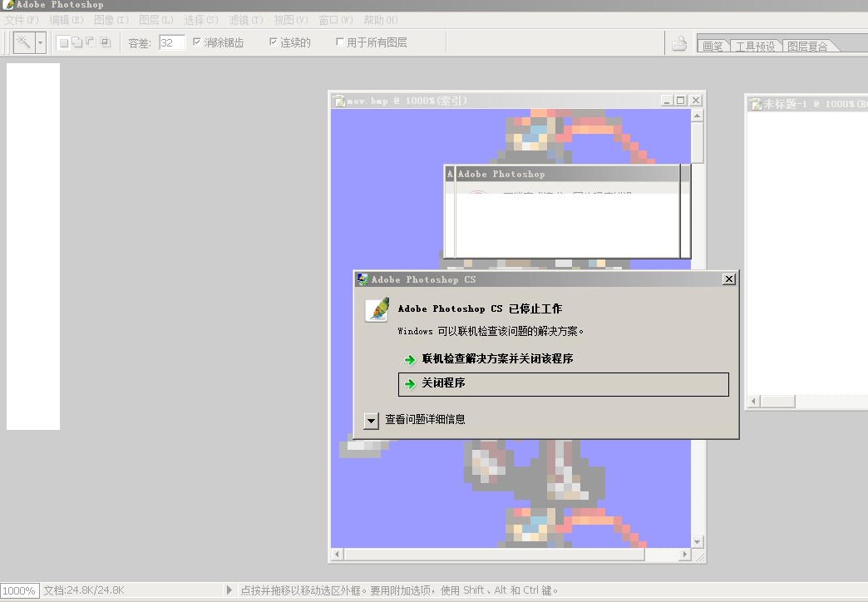Click the 1000% zoom field in status bar
Image resolution: width=868 pixels, height=602 pixels.
(19, 590)
